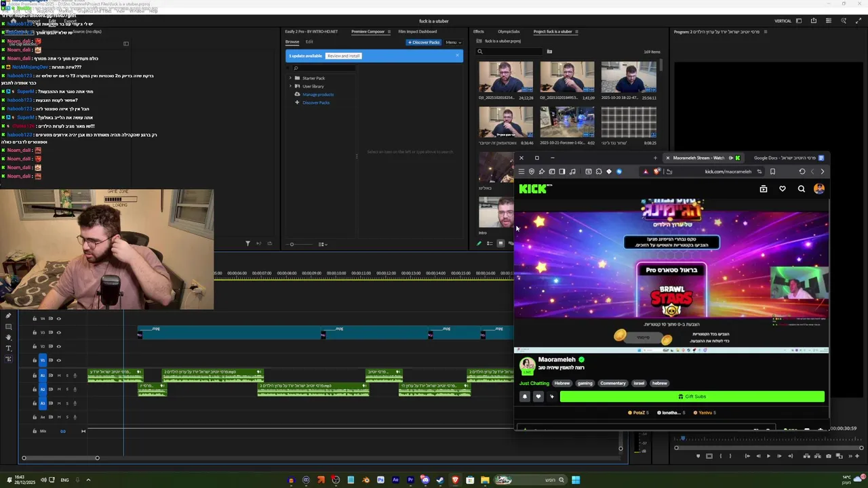Viewport: 868px width, 488px height.
Task: Toggle lock on track V3
Action: coord(35,333)
